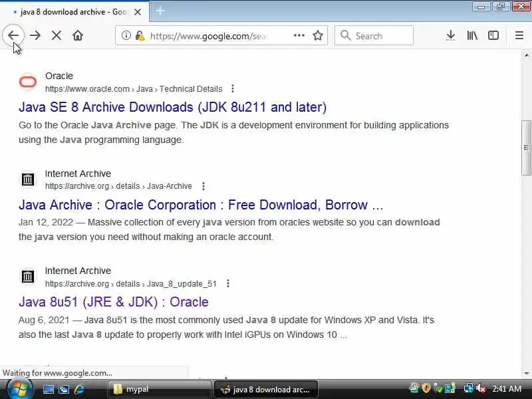Screen dimensions: 532x399
Task: Click archive.org Java_8_update_51 URL
Action: click(130, 284)
